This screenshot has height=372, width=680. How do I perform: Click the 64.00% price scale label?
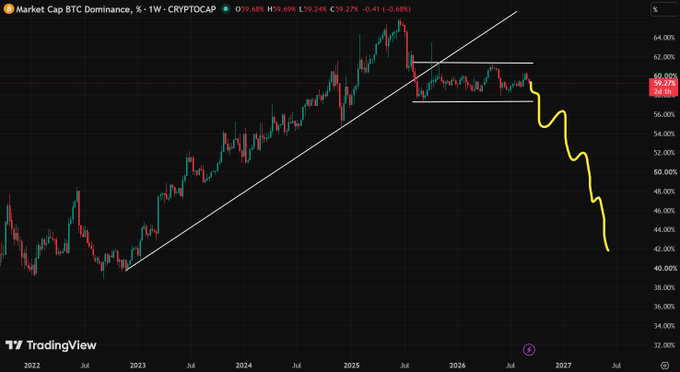click(x=664, y=38)
